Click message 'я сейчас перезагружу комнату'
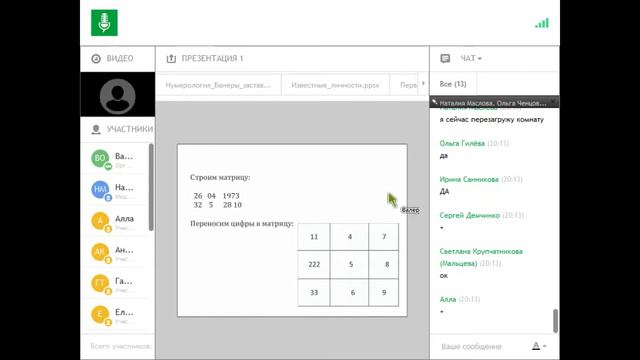640x360 pixels. (x=491, y=120)
